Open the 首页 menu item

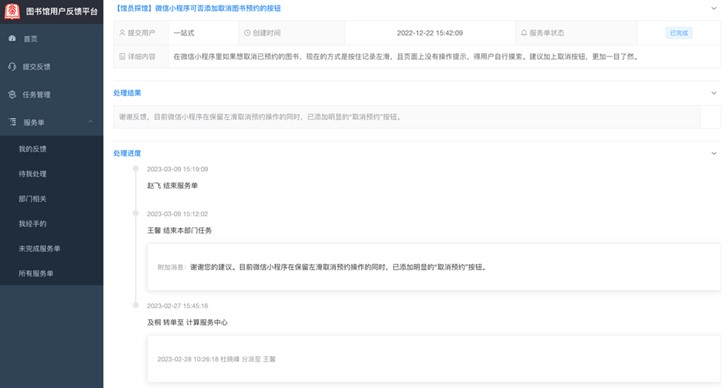tap(52, 39)
